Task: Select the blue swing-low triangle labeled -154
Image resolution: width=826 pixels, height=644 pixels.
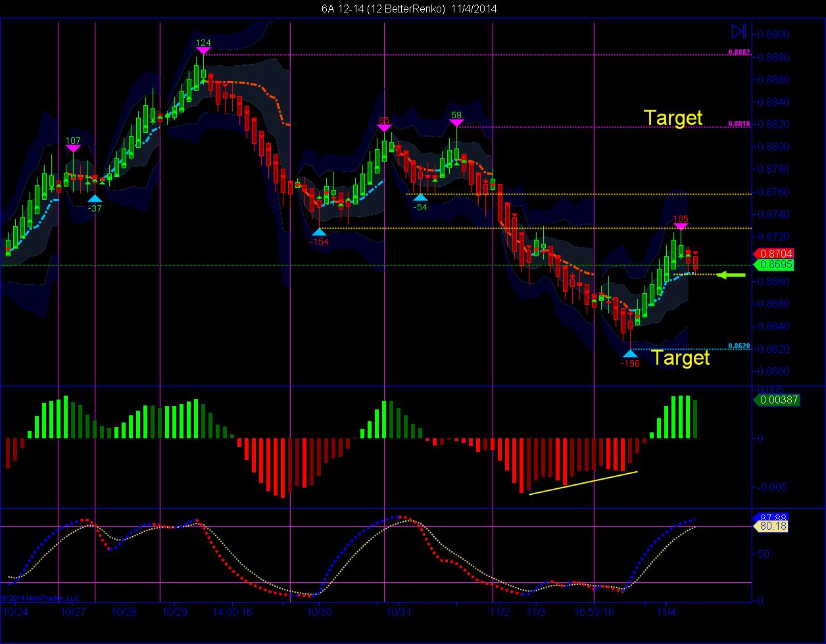Action: 319,231
